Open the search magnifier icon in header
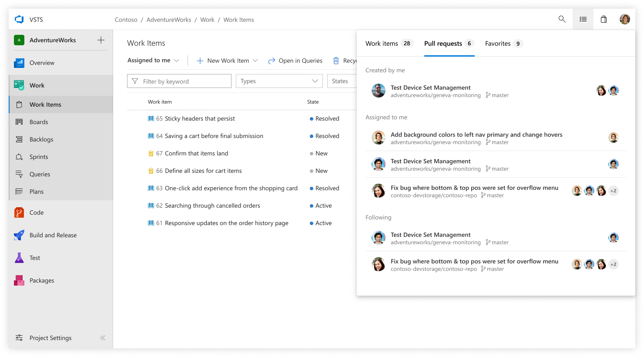644x357 pixels. [562, 19]
